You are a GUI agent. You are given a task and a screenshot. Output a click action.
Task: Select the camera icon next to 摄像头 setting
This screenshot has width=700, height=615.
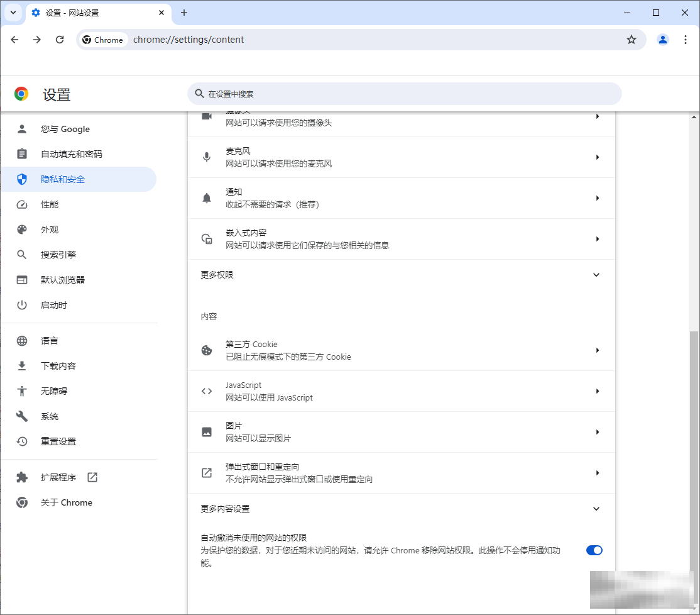tap(207, 116)
